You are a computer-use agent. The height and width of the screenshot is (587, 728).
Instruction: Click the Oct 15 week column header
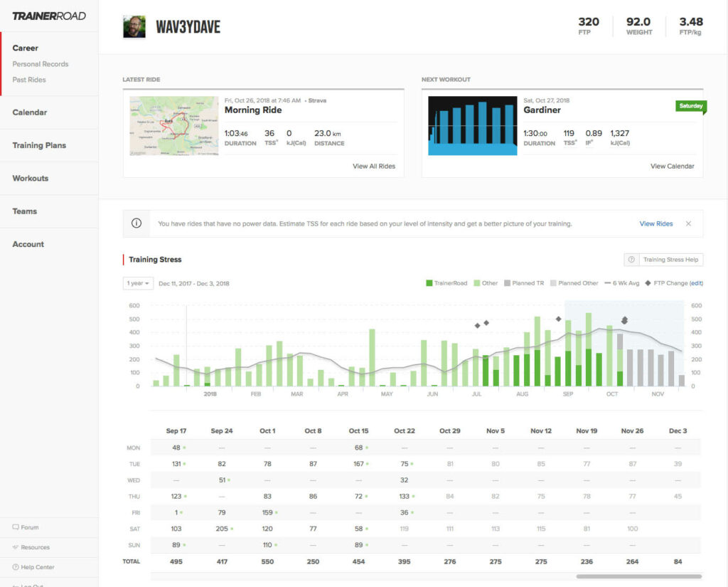tap(358, 431)
